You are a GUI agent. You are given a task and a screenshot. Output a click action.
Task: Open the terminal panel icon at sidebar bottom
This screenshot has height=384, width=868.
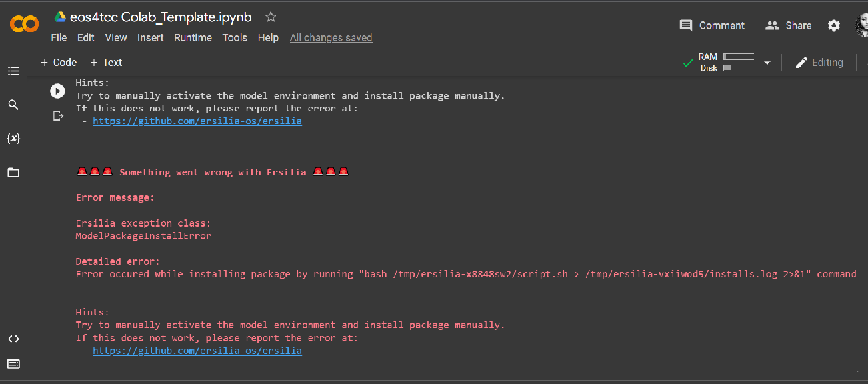click(13, 364)
